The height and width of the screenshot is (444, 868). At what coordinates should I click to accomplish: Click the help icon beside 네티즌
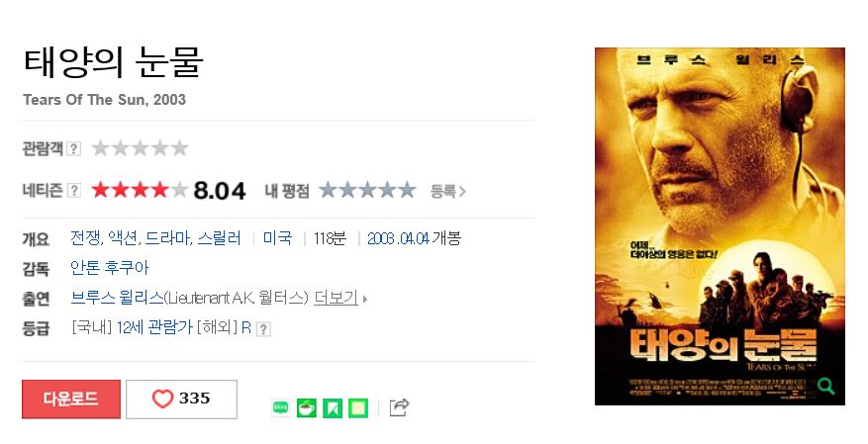[73, 190]
